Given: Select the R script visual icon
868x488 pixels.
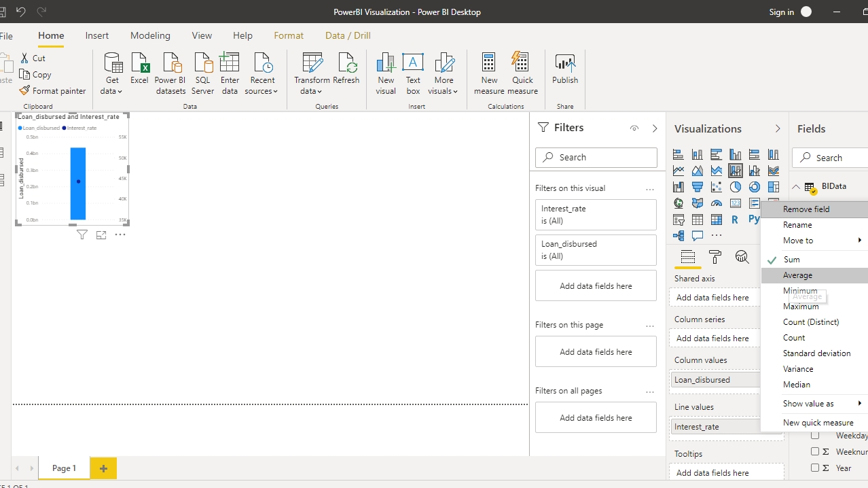Looking at the screenshot, I should click(735, 220).
